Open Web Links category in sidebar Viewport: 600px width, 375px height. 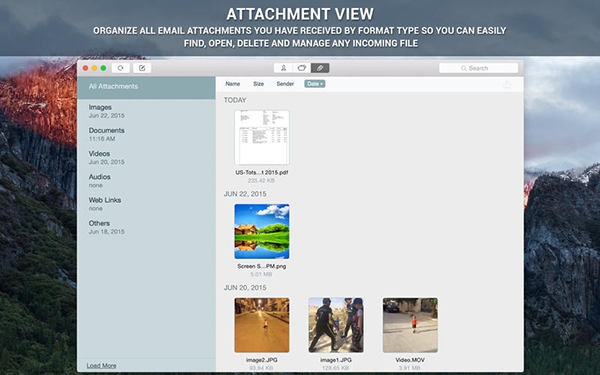(146, 204)
